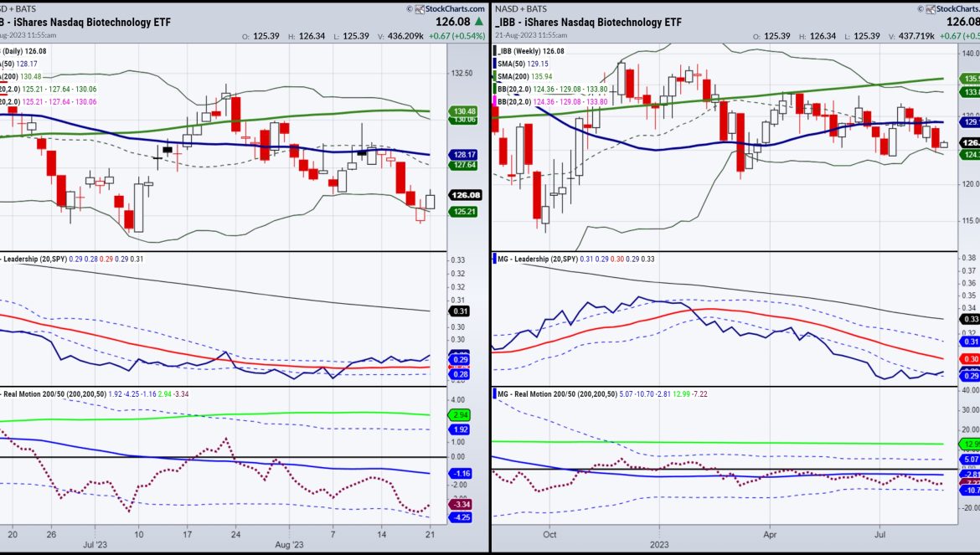
Task: Click the blue 5.07 Real Motion tag on weekly chart
Action: (x=970, y=459)
